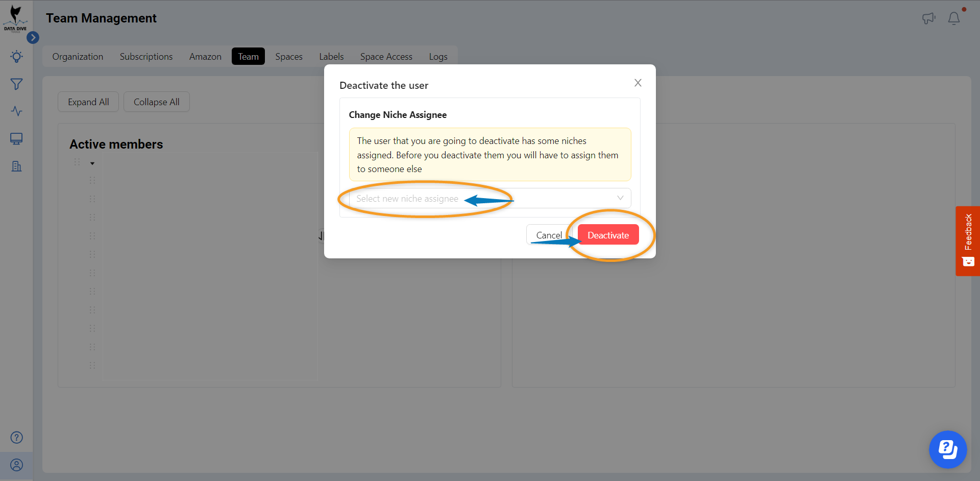Switch to the Spaces tab
The image size is (980, 481).
[289, 57]
